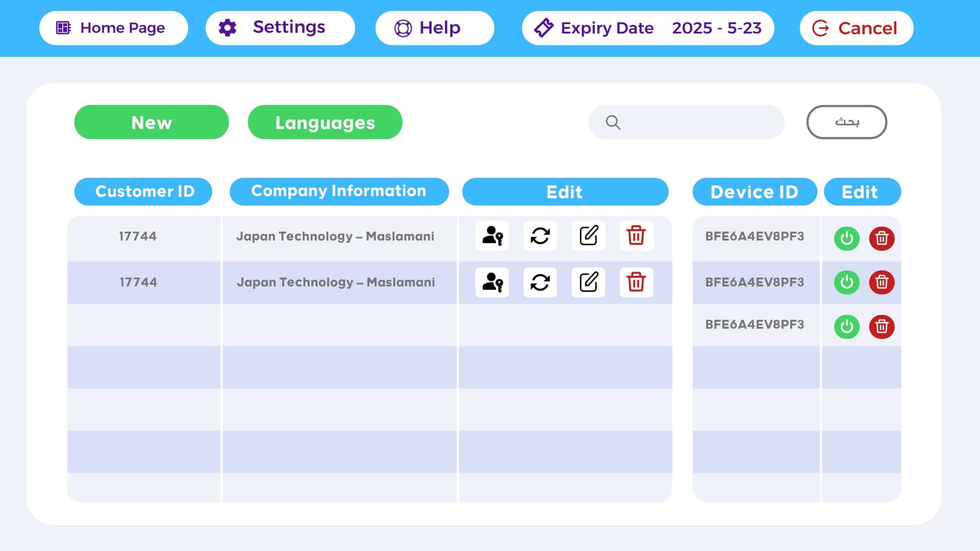Delete second customer row with trash icon

pyautogui.click(x=636, y=282)
